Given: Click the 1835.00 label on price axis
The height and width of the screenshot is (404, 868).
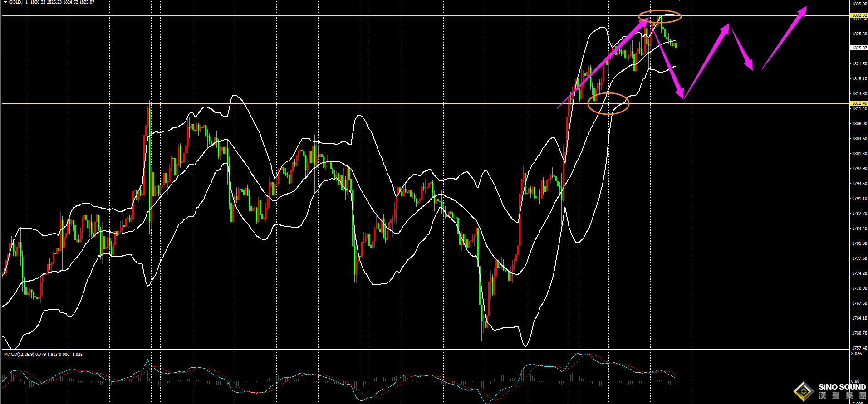Looking at the screenshot, I should pos(859,4).
